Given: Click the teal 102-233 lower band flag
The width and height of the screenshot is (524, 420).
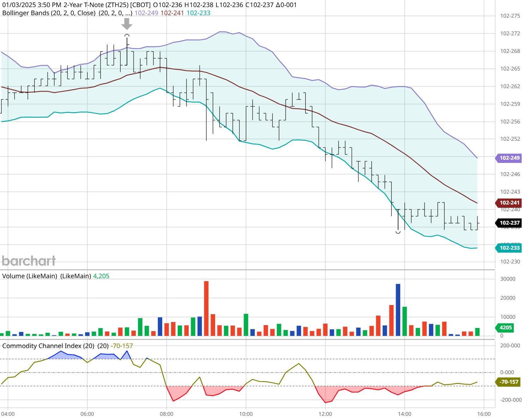Looking at the screenshot, I should click(x=509, y=248).
